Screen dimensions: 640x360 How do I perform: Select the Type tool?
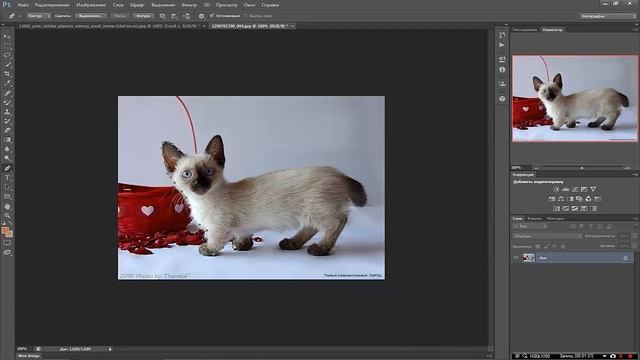(7, 178)
